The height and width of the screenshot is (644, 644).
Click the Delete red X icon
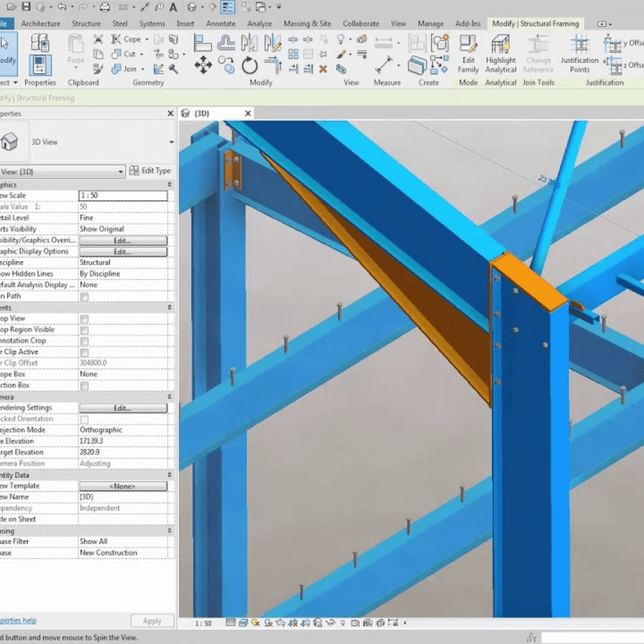[x=323, y=69]
